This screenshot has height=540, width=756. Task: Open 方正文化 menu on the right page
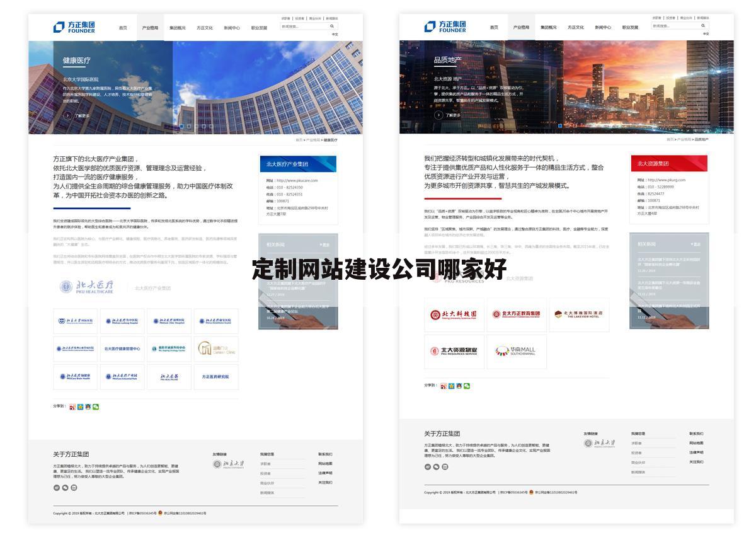[x=575, y=28]
